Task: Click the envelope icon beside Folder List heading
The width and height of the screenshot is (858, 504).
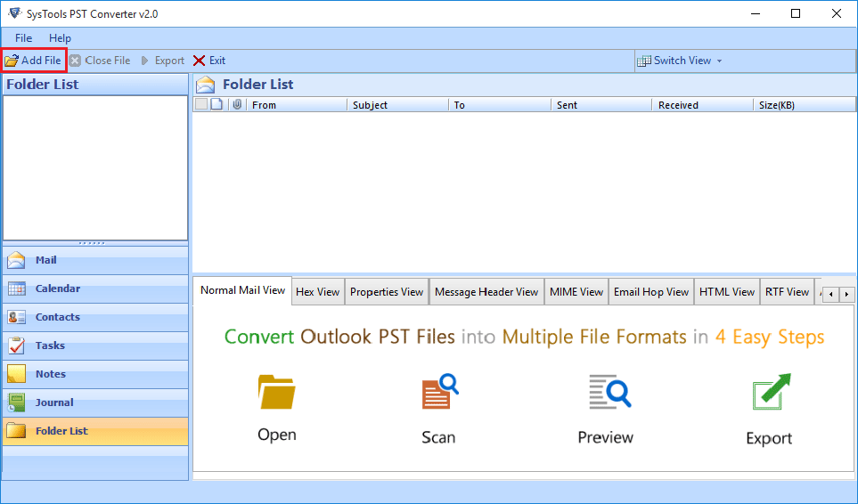Action: 206,85
